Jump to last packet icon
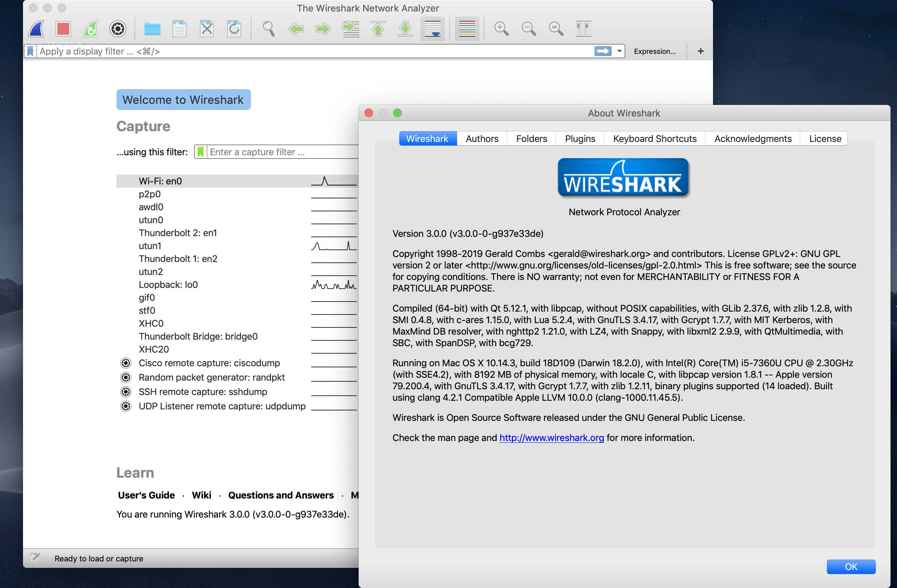This screenshot has height=588, width=897. click(405, 29)
